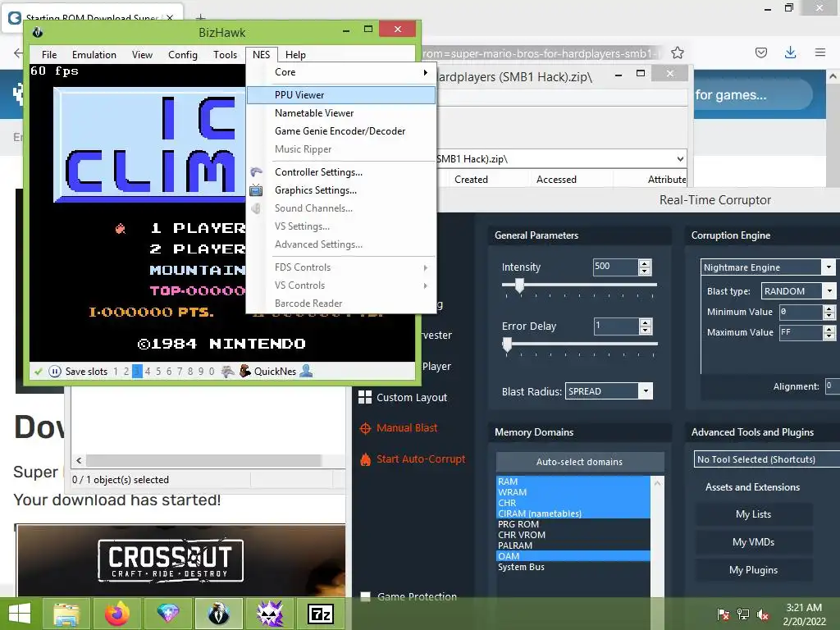Screen dimensions: 840x630
Task: Open the Emulation menu
Action: 94,55
